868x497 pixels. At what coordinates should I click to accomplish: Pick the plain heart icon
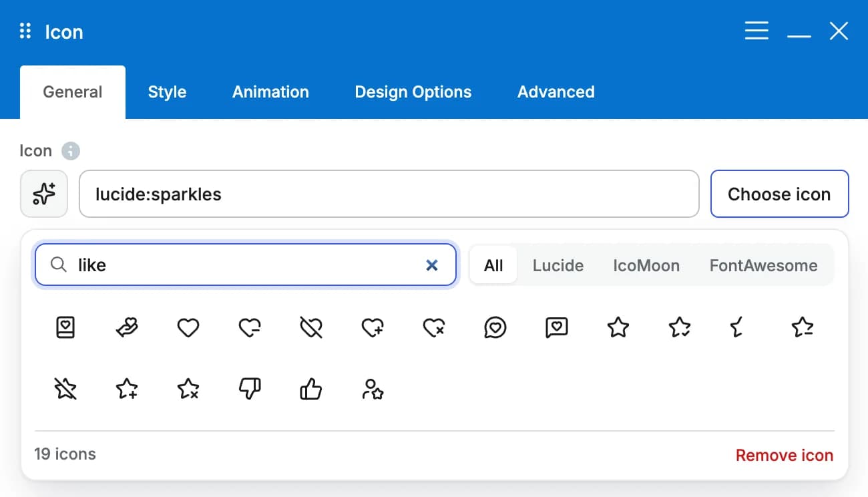tap(188, 327)
